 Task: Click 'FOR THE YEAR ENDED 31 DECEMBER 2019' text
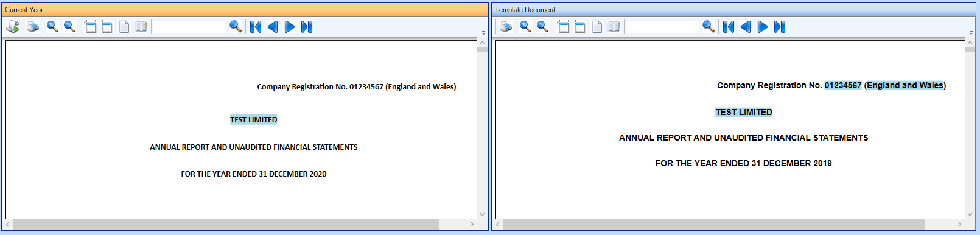point(744,163)
